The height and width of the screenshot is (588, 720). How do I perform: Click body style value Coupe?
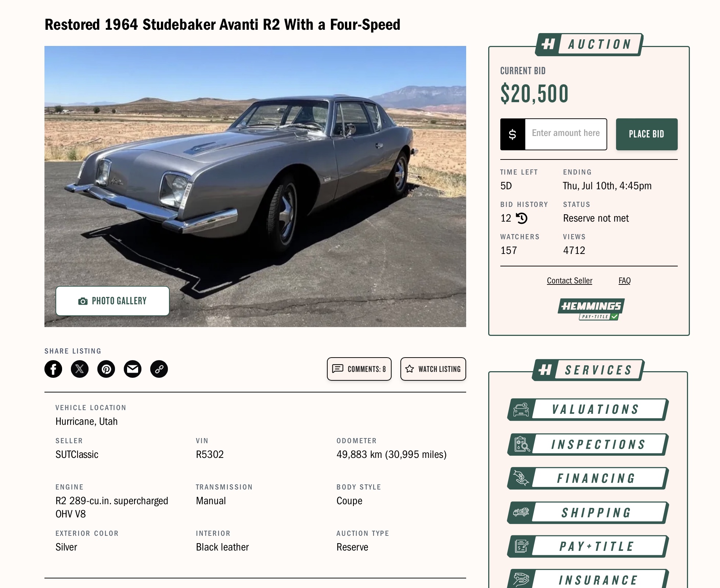(349, 501)
